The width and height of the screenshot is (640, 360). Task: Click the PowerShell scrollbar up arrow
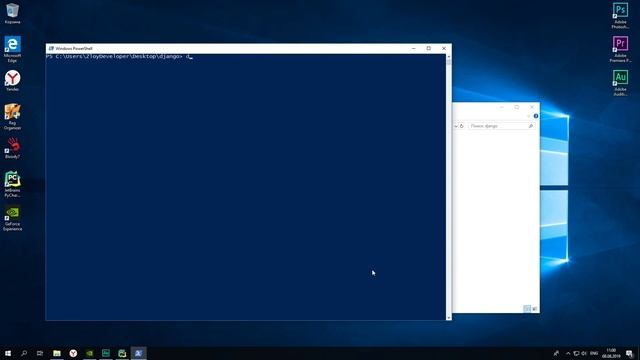pyautogui.click(x=449, y=57)
